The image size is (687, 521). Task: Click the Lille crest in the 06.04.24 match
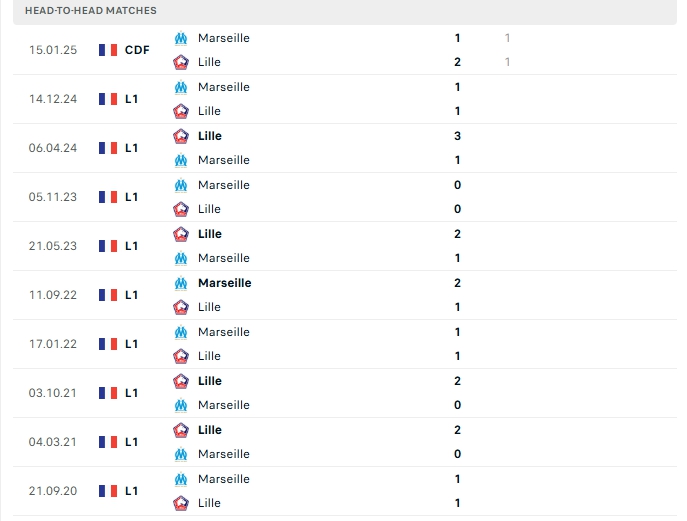click(x=181, y=136)
